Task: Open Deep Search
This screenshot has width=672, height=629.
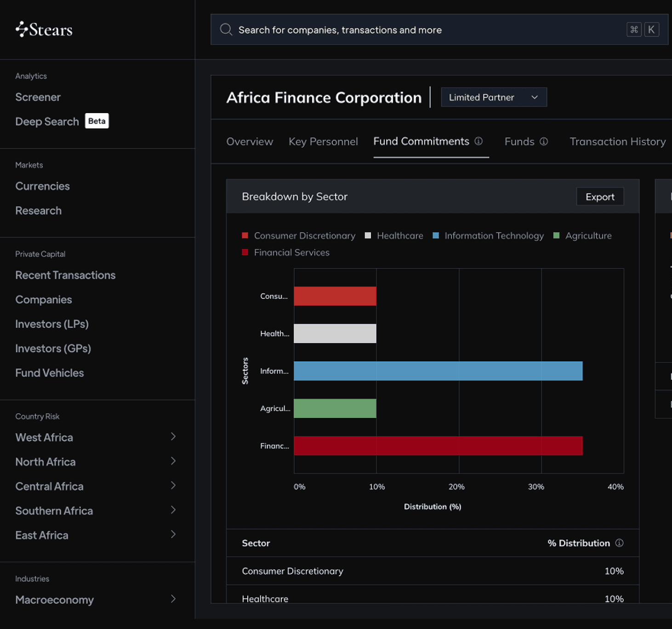Action: (x=47, y=121)
